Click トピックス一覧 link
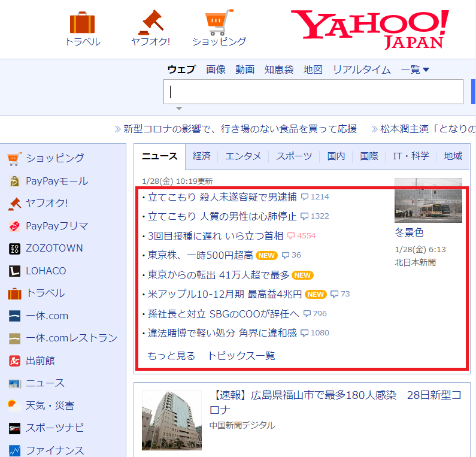This screenshot has width=476, height=457. pyautogui.click(x=242, y=356)
